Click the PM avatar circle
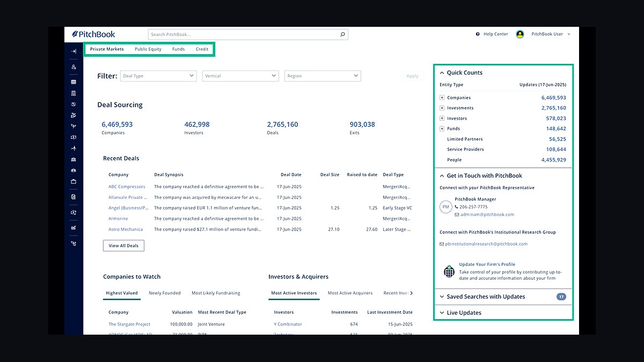Screen dimensions: 644x362 click(445, 206)
